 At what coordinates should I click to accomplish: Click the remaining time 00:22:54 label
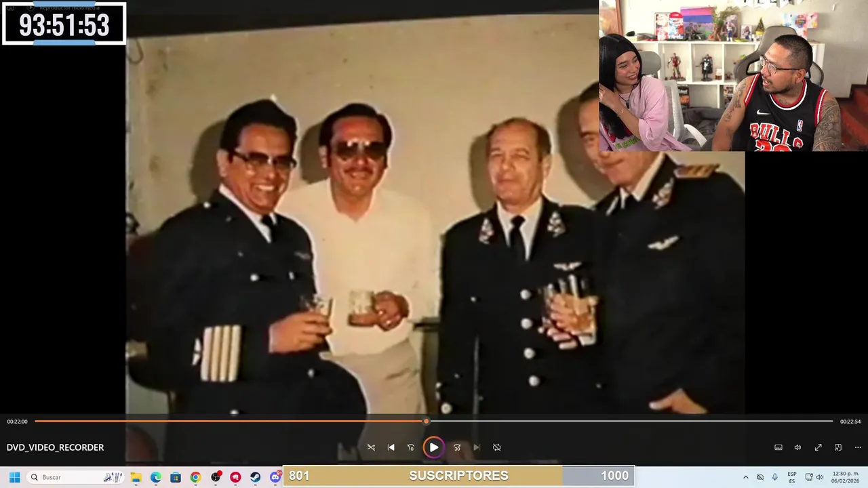[x=850, y=422]
